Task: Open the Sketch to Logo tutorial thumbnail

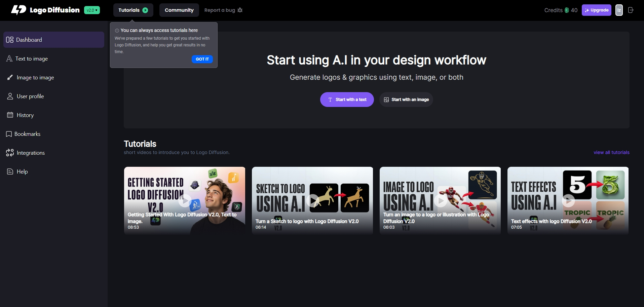Action: point(312,200)
